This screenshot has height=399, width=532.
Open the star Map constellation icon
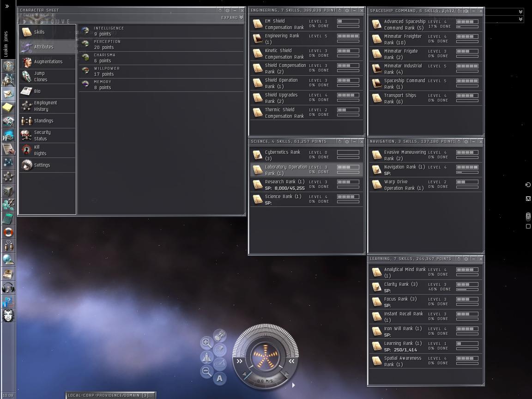coord(8,163)
